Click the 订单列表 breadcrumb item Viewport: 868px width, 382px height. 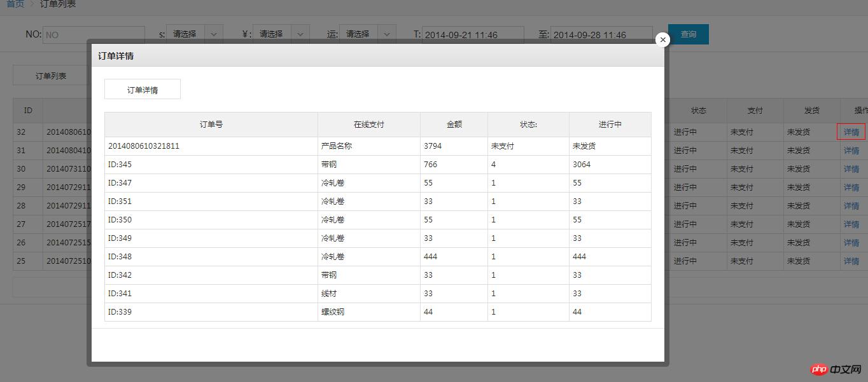tap(59, 4)
